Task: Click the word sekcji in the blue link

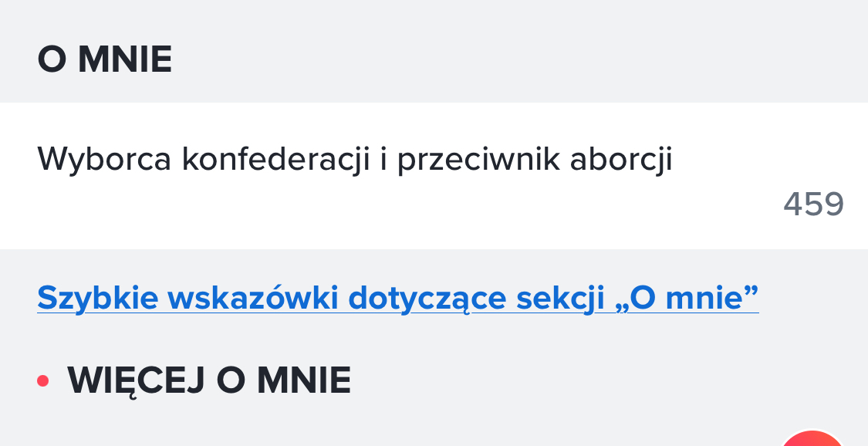Action: click(549, 297)
